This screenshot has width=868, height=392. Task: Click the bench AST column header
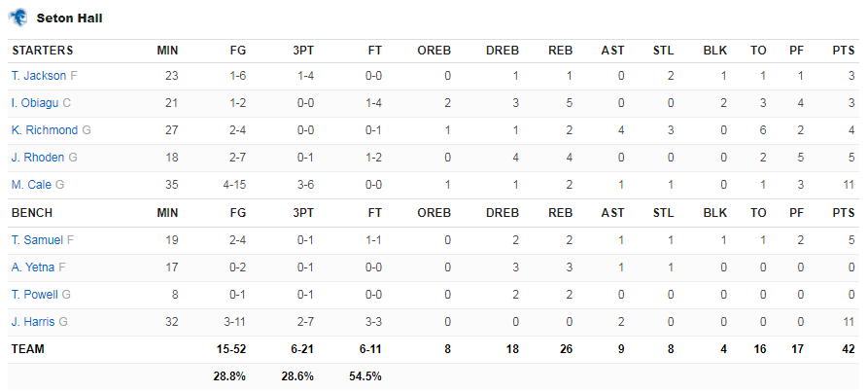pyautogui.click(x=612, y=213)
